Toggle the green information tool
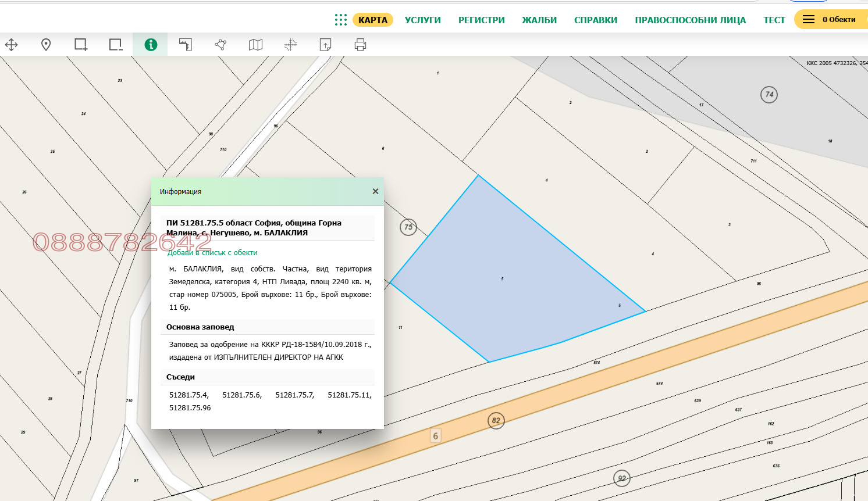The height and width of the screenshot is (501, 868). [151, 45]
